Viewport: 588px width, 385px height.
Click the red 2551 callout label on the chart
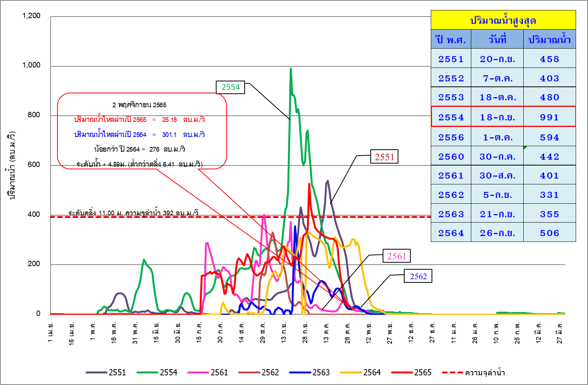click(x=384, y=157)
